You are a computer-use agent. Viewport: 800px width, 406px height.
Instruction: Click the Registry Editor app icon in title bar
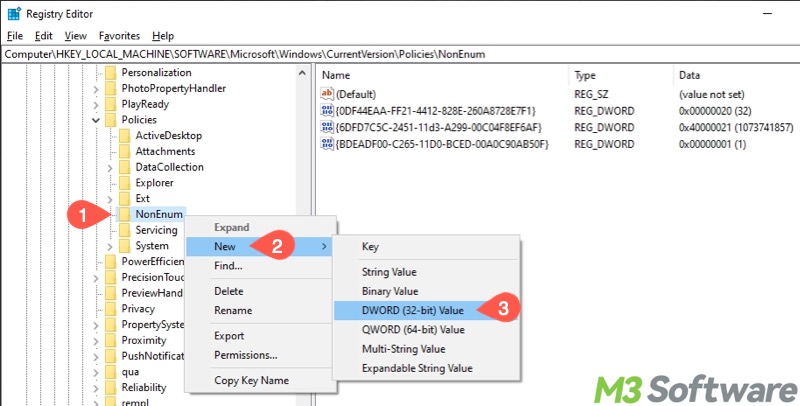click(14, 14)
